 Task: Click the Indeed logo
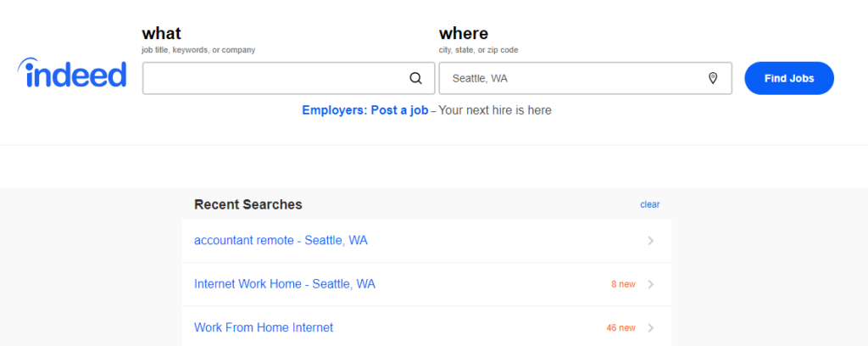pos(72,73)
